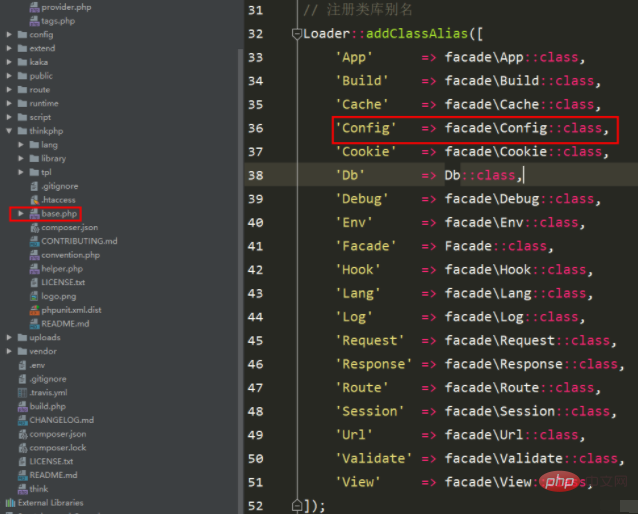Click the build.php file icon
This screenshot has width=638, height=514.
[x=23, y=407]
